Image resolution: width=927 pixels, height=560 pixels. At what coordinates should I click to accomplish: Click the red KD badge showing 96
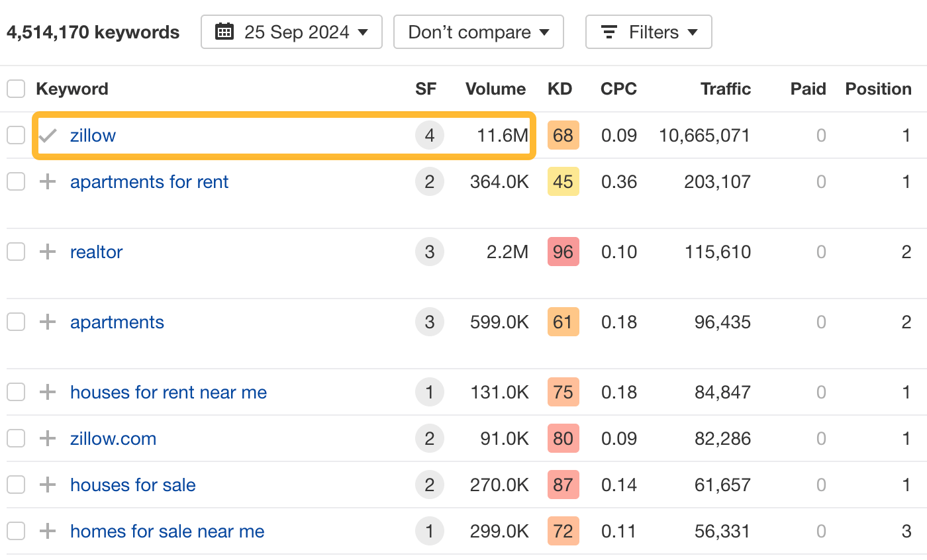click(563, 252)
